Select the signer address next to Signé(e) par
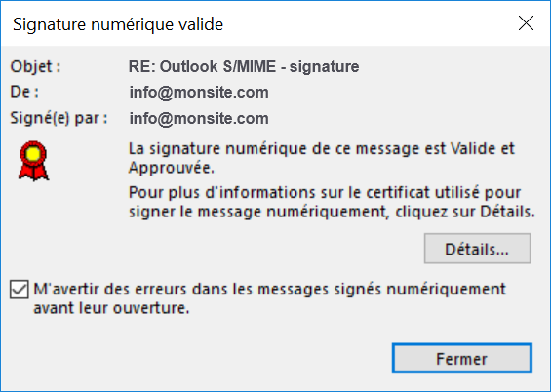This screenshot has height=392, width=551. tap(199, 118)
